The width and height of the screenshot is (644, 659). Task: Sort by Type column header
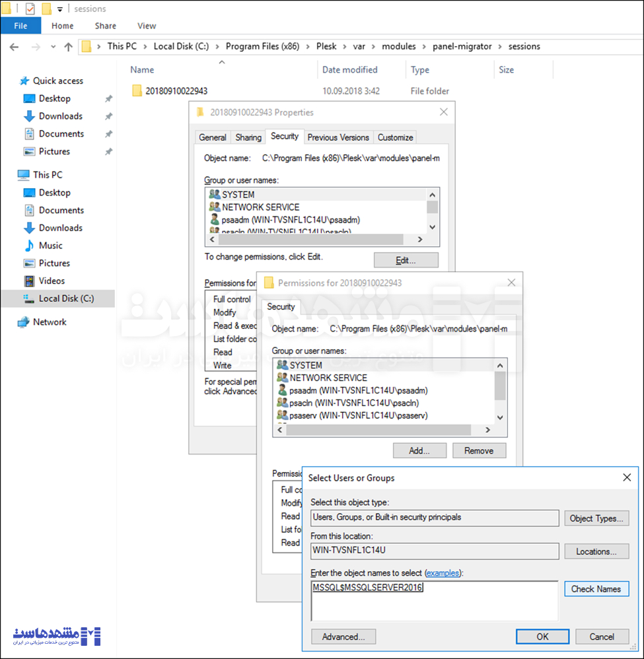point(420,70)
